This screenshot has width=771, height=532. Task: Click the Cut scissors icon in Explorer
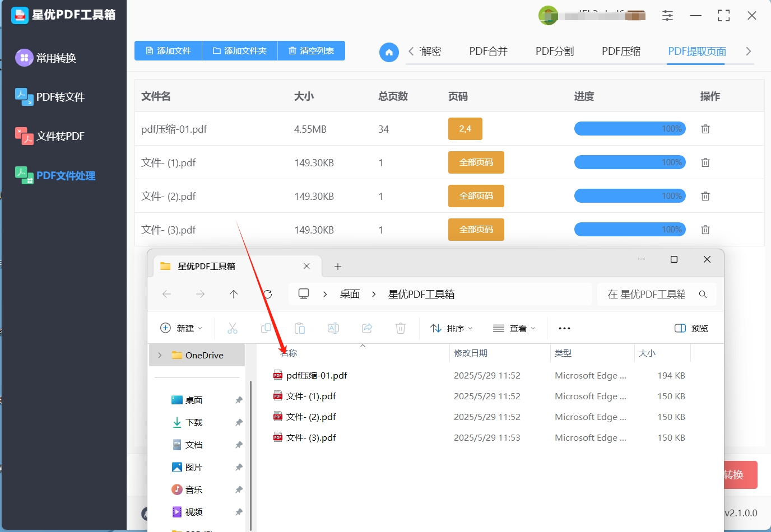click(233, 328)
